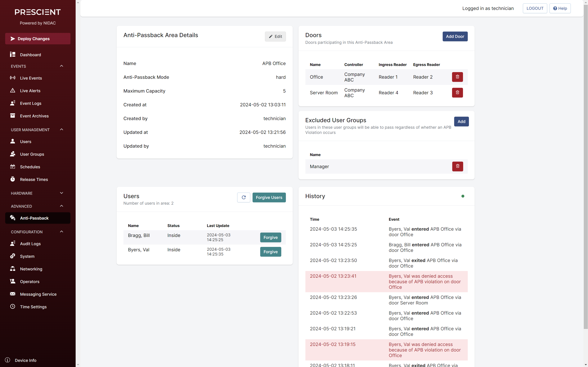
Task: Click the green History status indicator
Action: pyautogui.click(x=463, y=196)
